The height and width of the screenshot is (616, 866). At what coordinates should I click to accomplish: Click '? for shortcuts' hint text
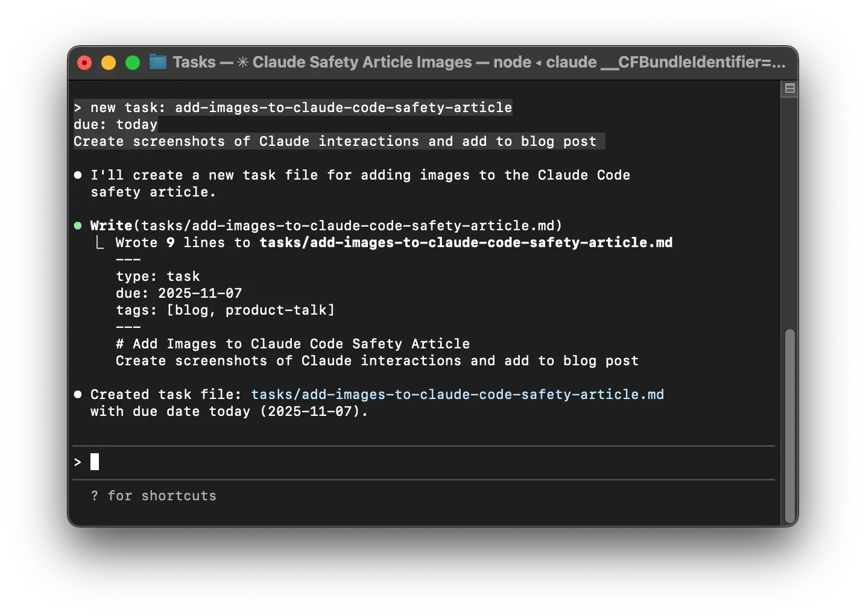click(x=154, y=496)
